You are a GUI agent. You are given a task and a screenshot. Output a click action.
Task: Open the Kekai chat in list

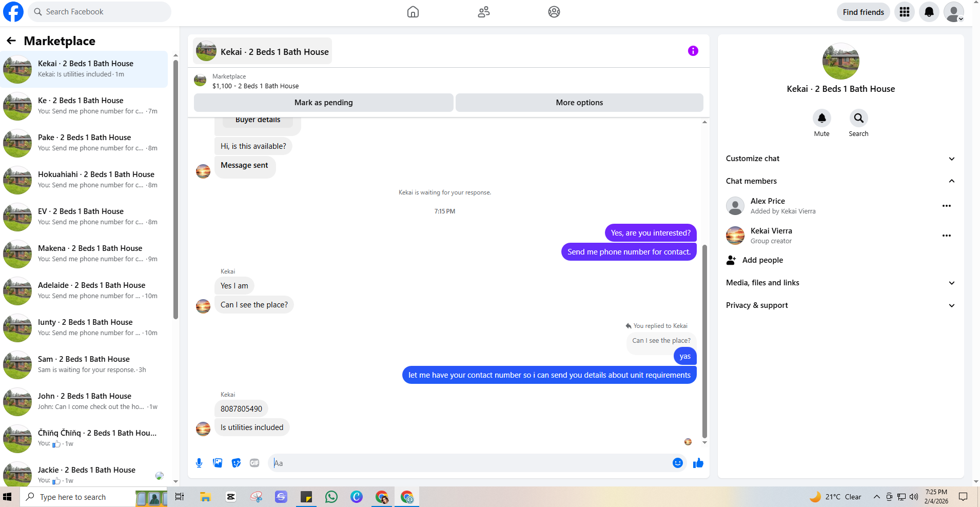tap(84, 69)
